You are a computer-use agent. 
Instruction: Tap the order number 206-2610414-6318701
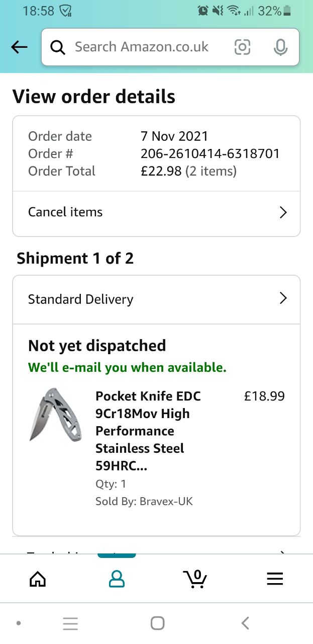tap(210, 153)
